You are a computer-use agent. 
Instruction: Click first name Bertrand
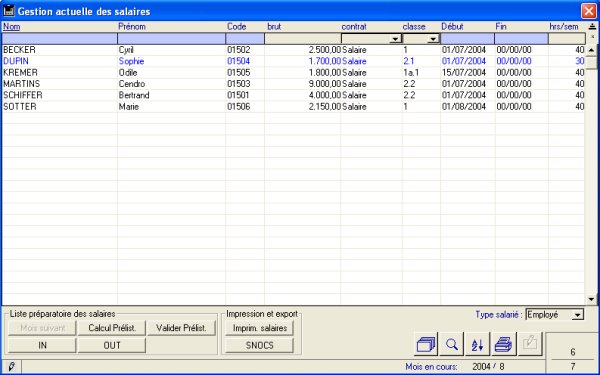point(134,95)
